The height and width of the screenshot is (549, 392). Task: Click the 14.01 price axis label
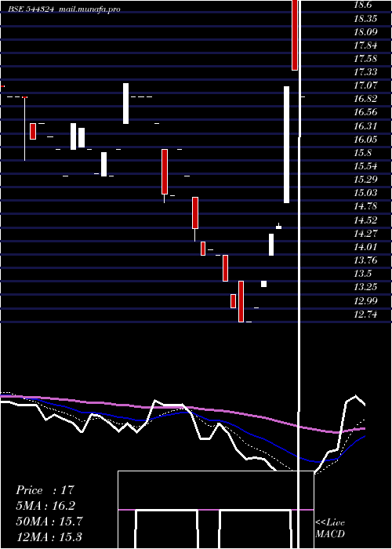(x=365, y=247)
